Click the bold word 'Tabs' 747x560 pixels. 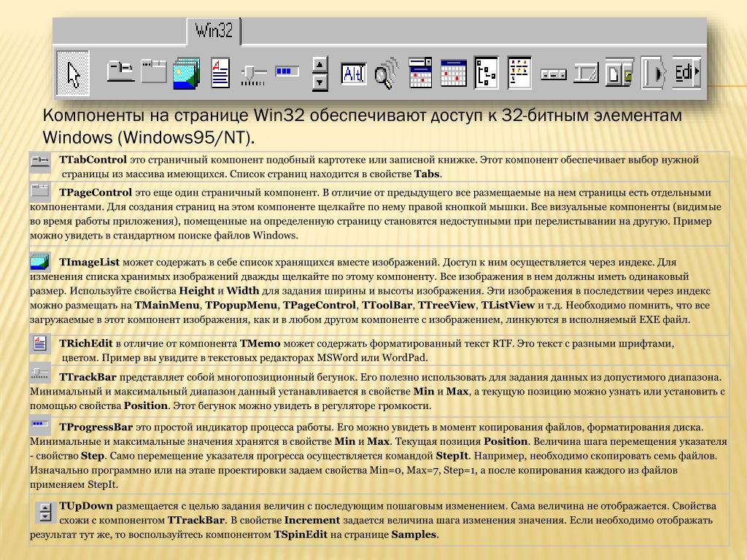426,174
